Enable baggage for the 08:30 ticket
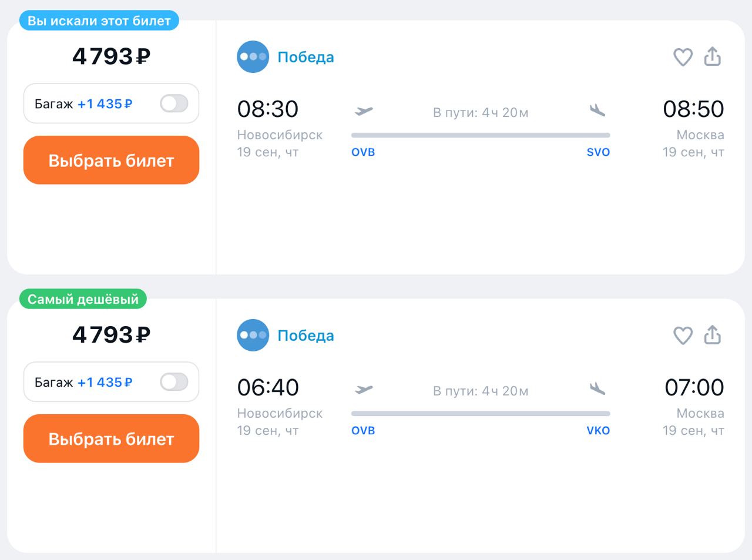This screenshot has width=752, height=560. (174, 104)
